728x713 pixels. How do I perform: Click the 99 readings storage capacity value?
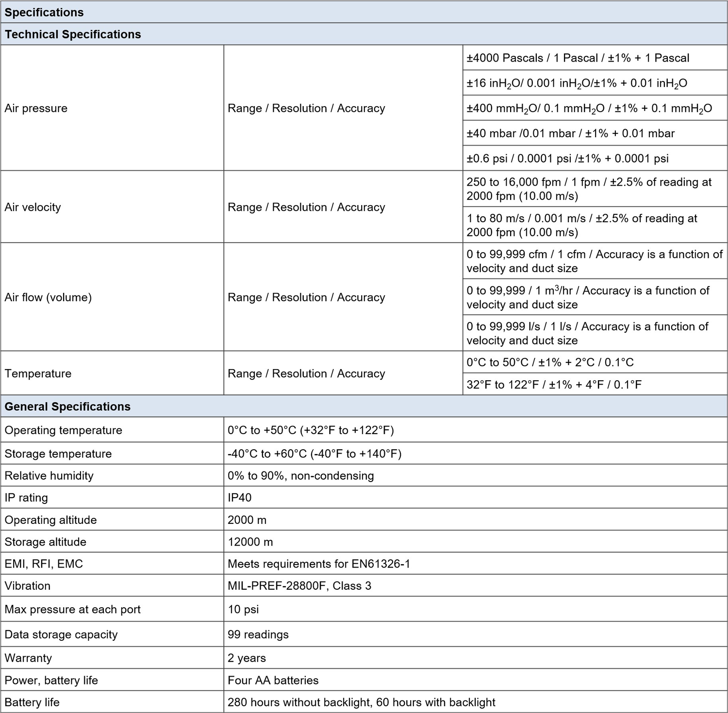258,634
